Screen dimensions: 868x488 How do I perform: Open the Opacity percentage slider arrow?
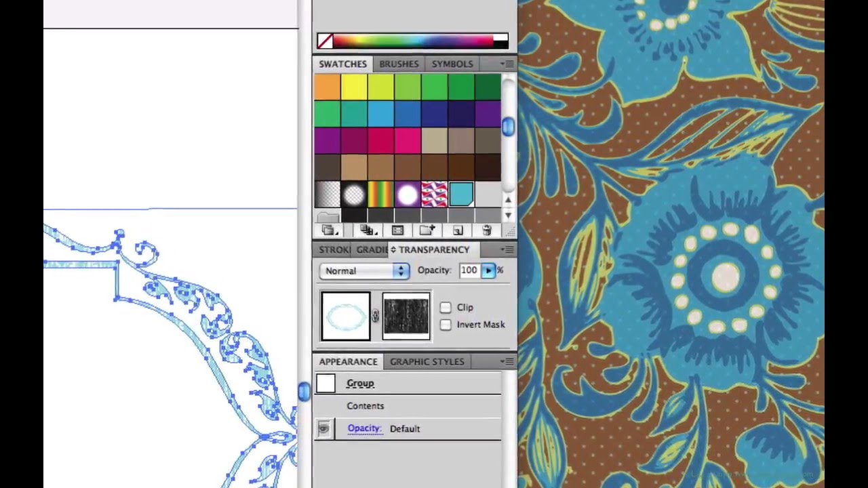click(488, 270)
